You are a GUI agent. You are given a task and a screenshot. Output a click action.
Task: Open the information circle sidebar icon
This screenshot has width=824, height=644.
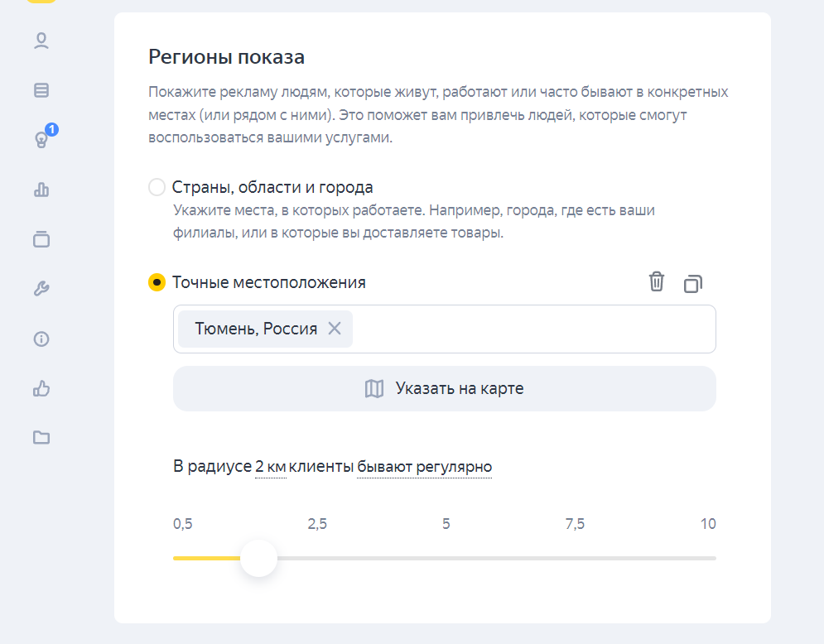pos(41,339)
